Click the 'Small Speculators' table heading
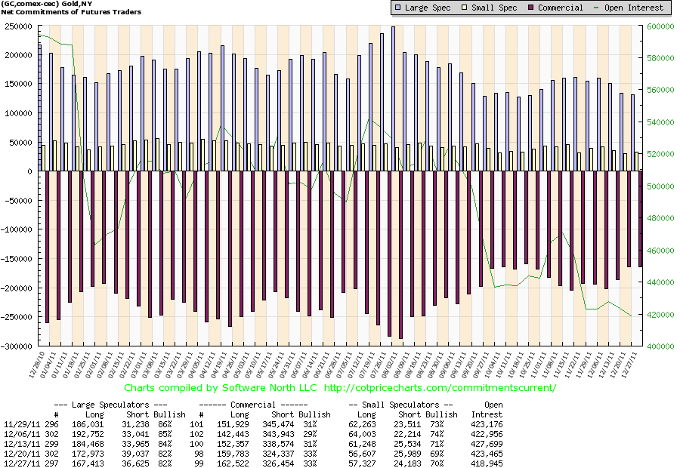680x468 pixels. (x=400, y=405)
